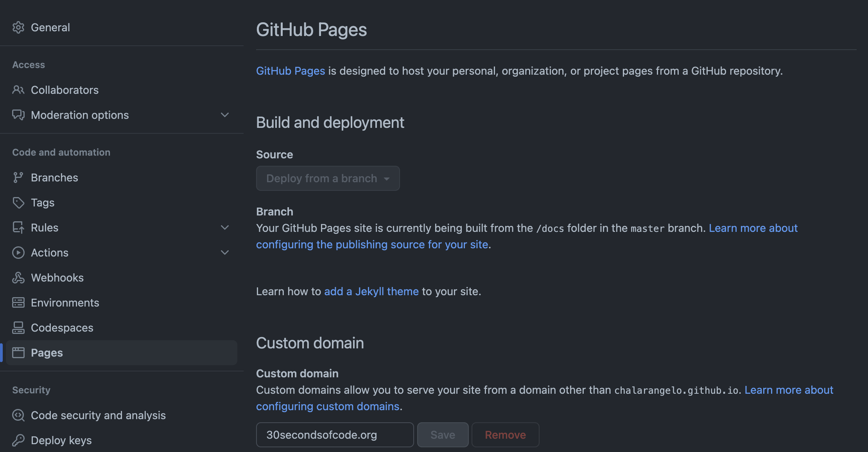868x452 pixels.
Task: Open the Deploy from a branch dropdown
Action: [328, 178]
